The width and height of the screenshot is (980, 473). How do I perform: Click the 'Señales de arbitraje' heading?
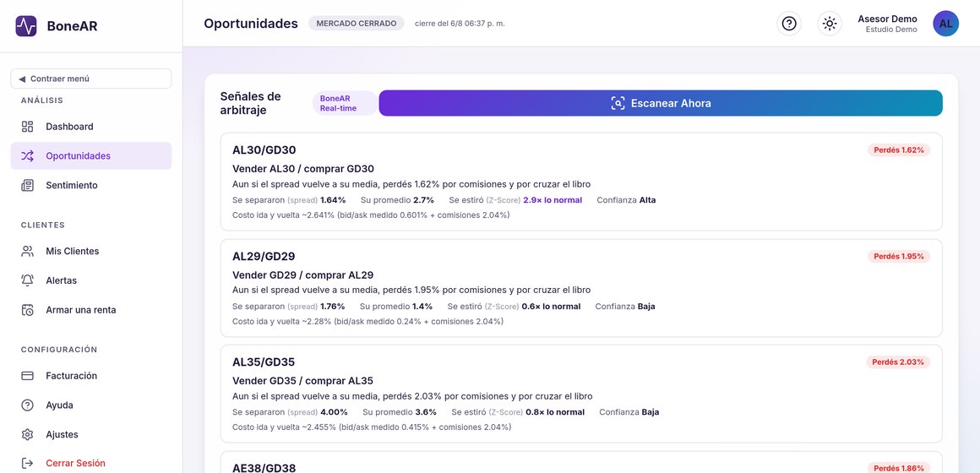tap(251, 104)
